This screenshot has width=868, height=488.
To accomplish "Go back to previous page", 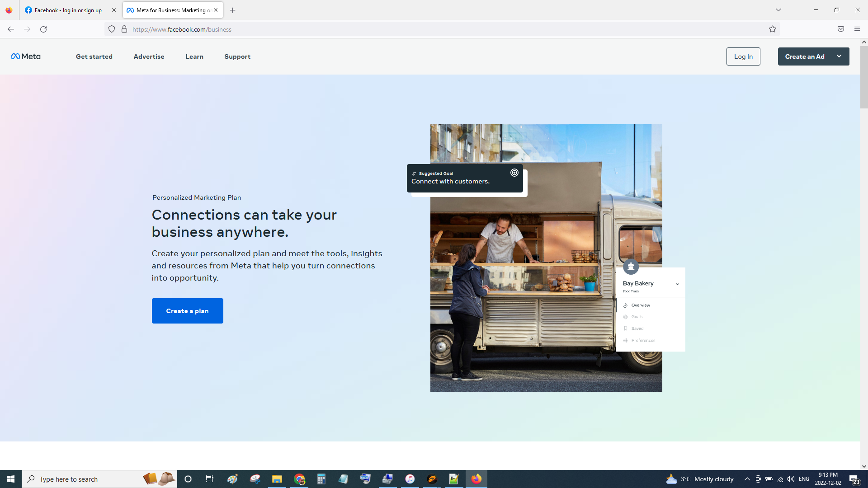I will (11, 29).
